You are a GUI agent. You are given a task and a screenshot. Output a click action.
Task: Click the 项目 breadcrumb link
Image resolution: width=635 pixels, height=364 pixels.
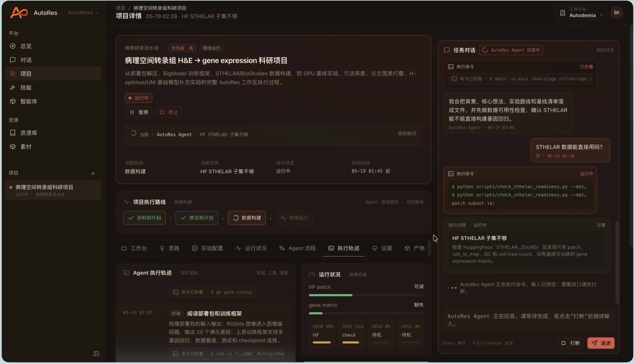click(x=121, y=8)
